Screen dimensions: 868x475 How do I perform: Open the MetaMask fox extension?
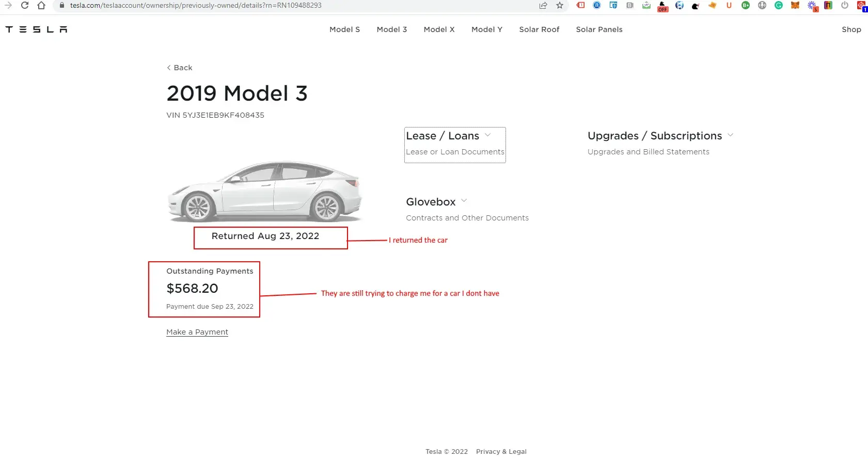coord(795,5)
